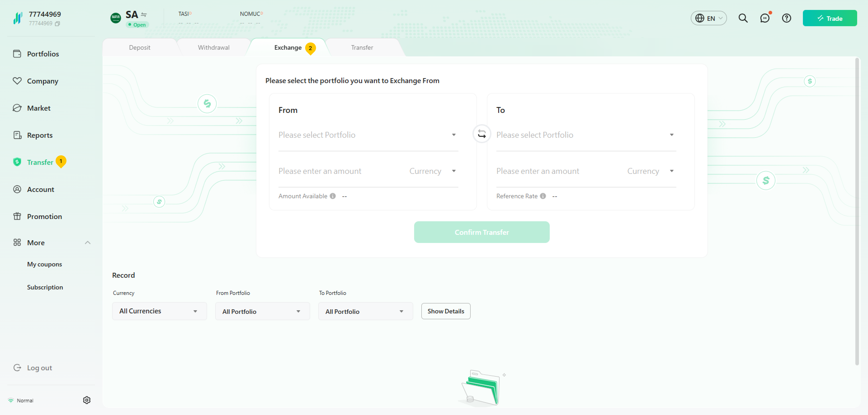This screenshot has width=868, height=415.
Task: Open the help question mark icon
Action: (x=786, y=18)
